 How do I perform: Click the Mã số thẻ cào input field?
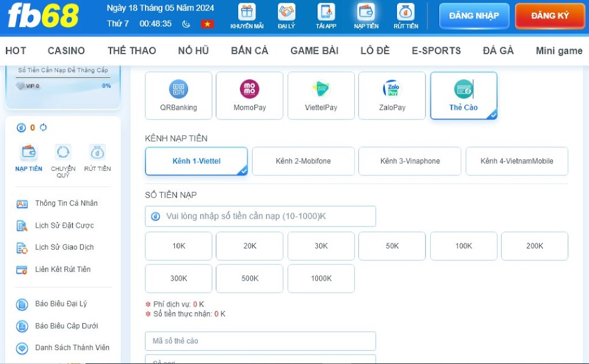tap(260, 340)
